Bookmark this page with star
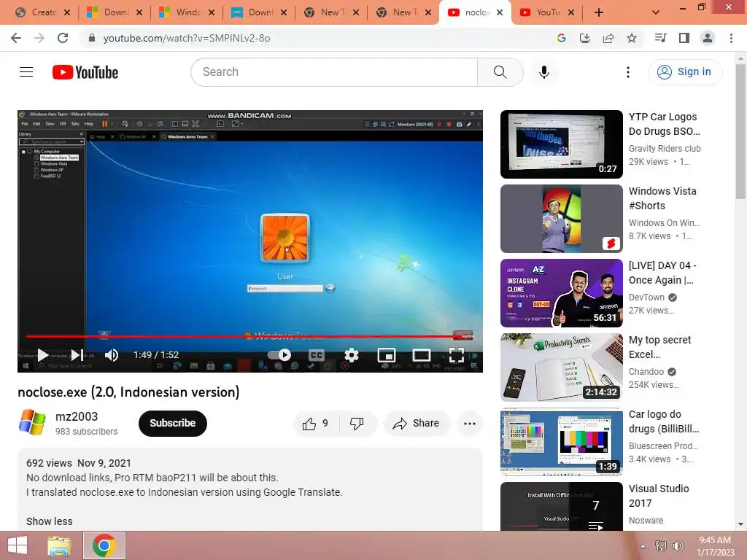Screen dimensions: 747x560 pos(632,38)
